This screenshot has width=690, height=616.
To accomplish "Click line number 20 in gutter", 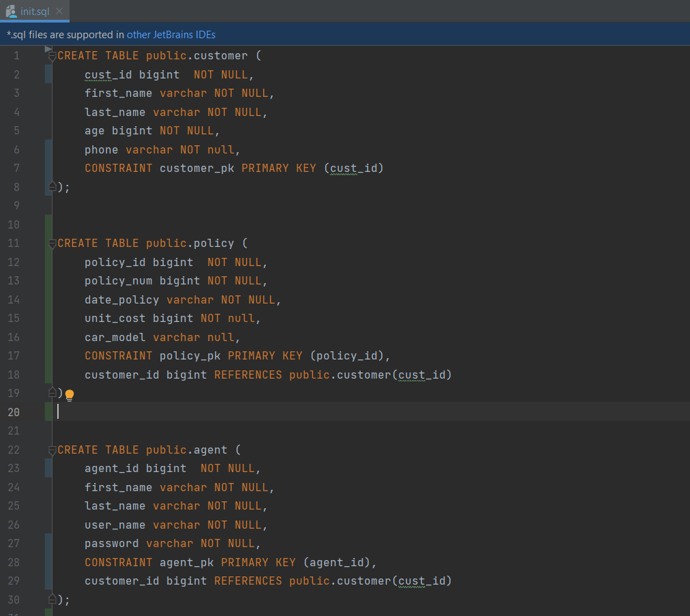I will [14, 412].
